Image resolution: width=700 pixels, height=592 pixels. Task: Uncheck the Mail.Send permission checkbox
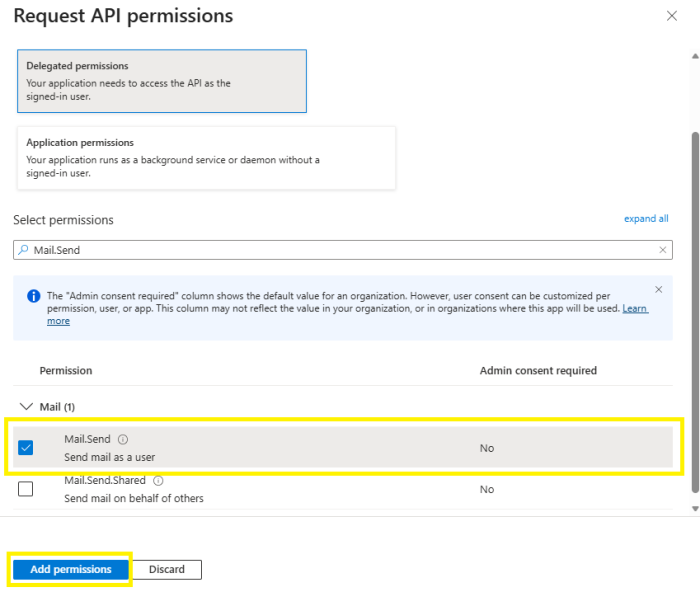pos(26,448)
